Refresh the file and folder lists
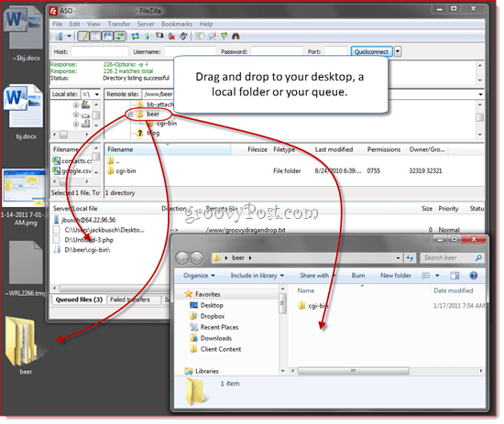 [136, 37]
